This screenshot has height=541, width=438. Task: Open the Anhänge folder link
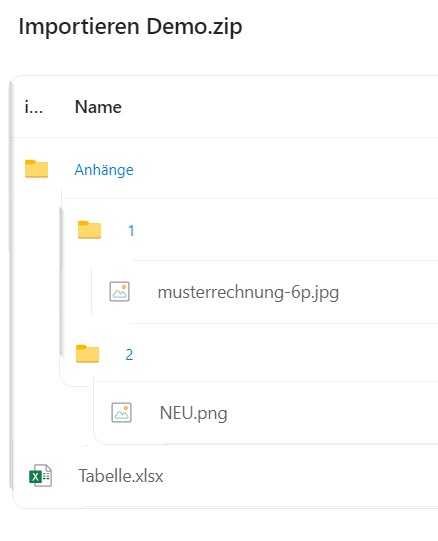pos(104,170)
